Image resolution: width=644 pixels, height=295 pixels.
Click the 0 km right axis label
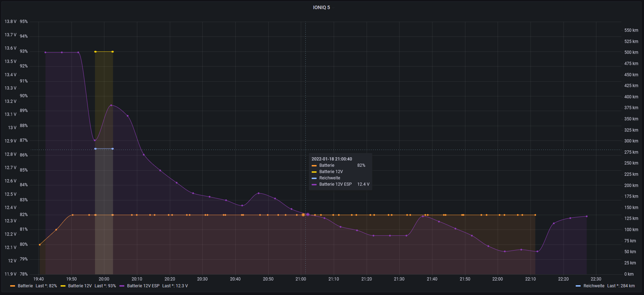pos(629,274)
